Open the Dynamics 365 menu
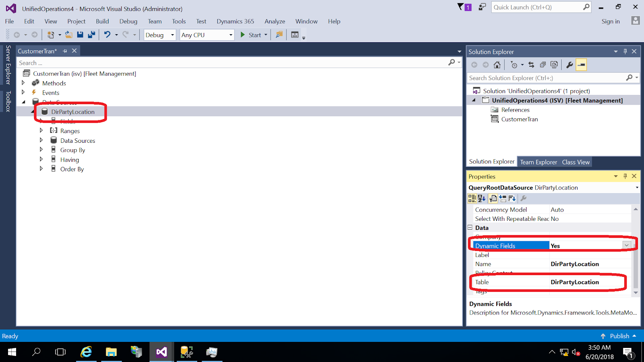The image size is (644, 362). tap(235, 21)
